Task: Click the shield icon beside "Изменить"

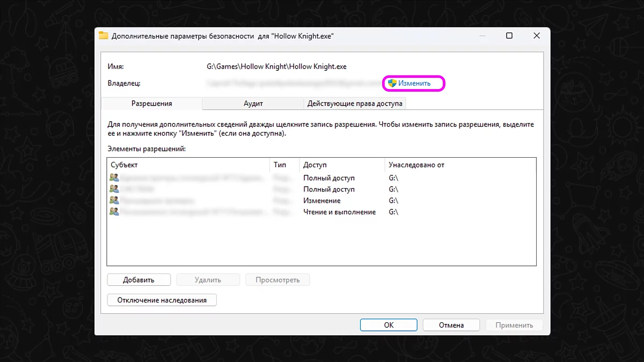Action: click(x=391, y=83)
